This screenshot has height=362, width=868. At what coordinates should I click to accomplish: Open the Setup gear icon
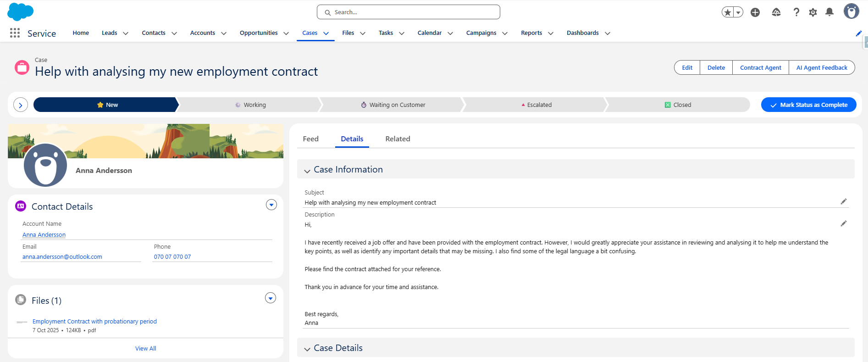[x=813, y=12]
